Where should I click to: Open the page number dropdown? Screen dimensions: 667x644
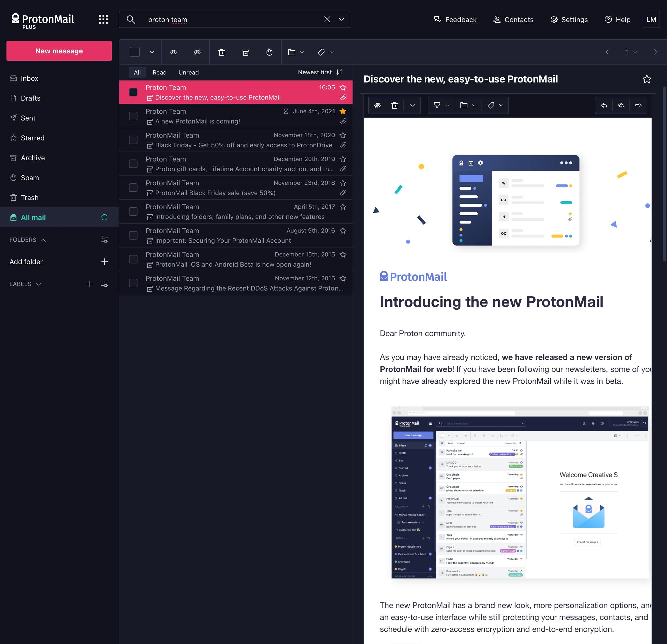[x=631, y=52]
